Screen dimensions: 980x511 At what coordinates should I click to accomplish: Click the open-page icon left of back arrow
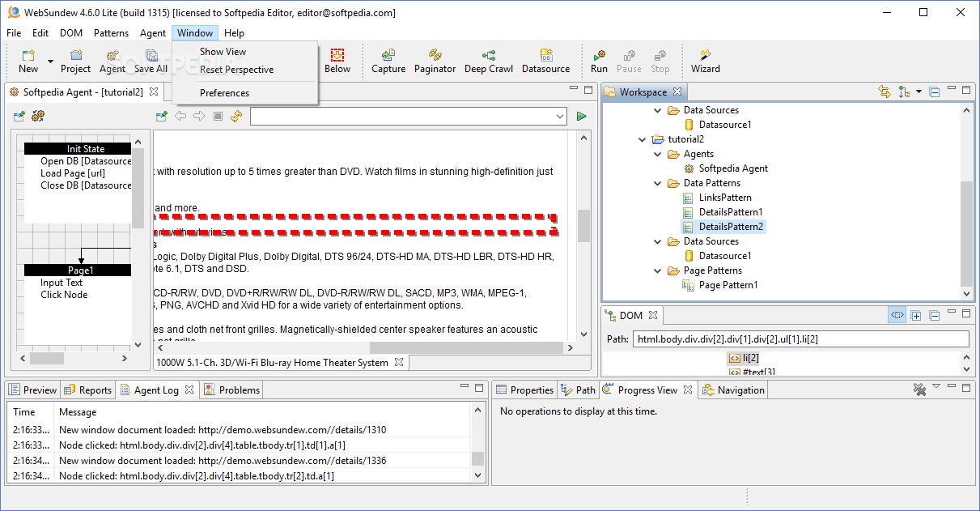(x=162, y=117)
